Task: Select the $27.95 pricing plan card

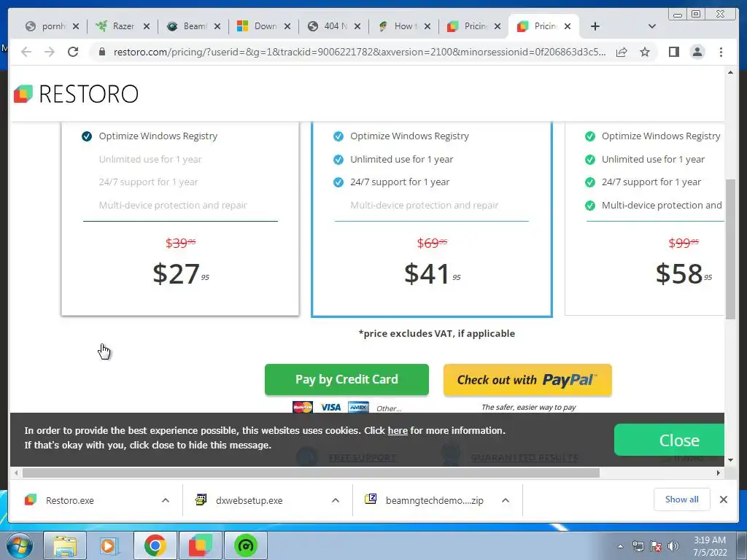Action: pyautogui.click(x=180, y=219)
